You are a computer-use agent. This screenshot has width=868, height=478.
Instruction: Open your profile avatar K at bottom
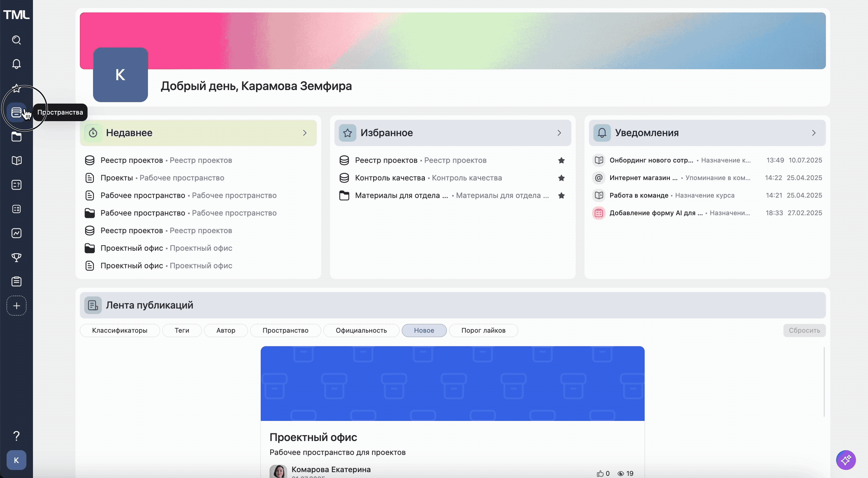click(x=16, y=460)
